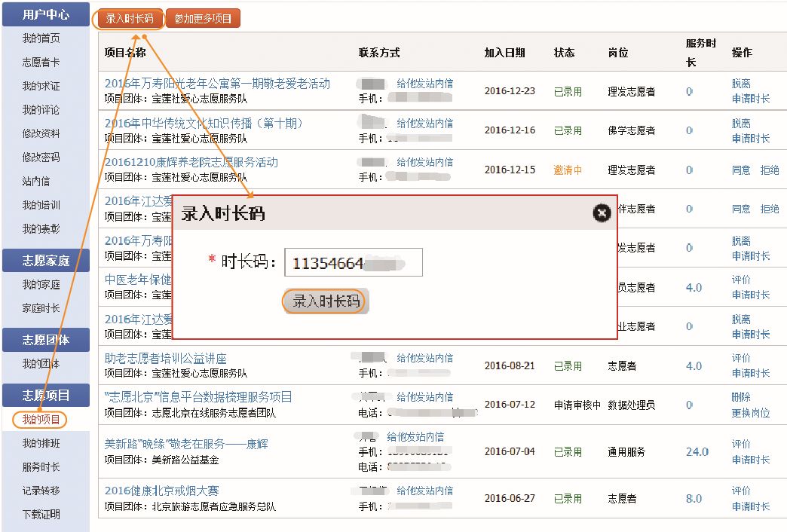The width and height of the screenshot is (787, 532).
Task: Select 记录转移 menu item
Action: [41, 491]
